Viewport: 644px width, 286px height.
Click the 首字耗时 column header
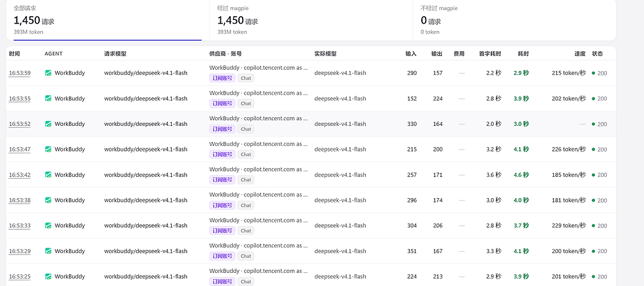point(490,54)
